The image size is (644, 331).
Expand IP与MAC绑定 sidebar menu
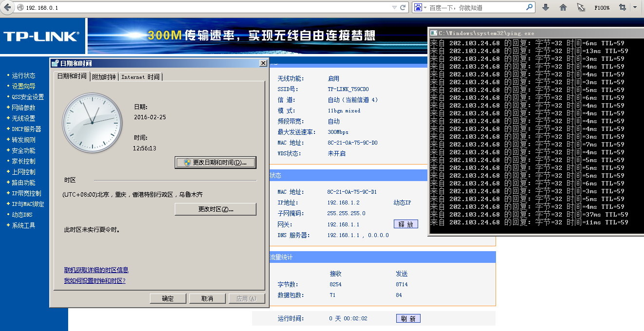pos(28,204)
